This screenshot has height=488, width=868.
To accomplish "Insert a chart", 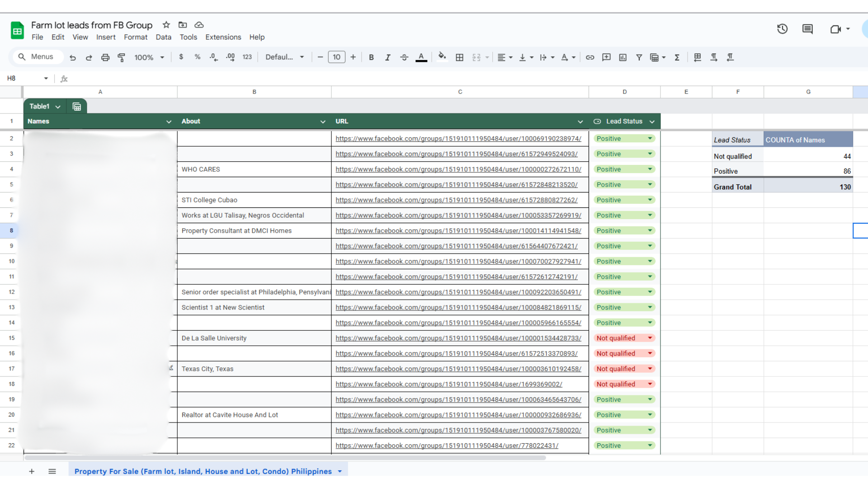I will tap(623, 57).
